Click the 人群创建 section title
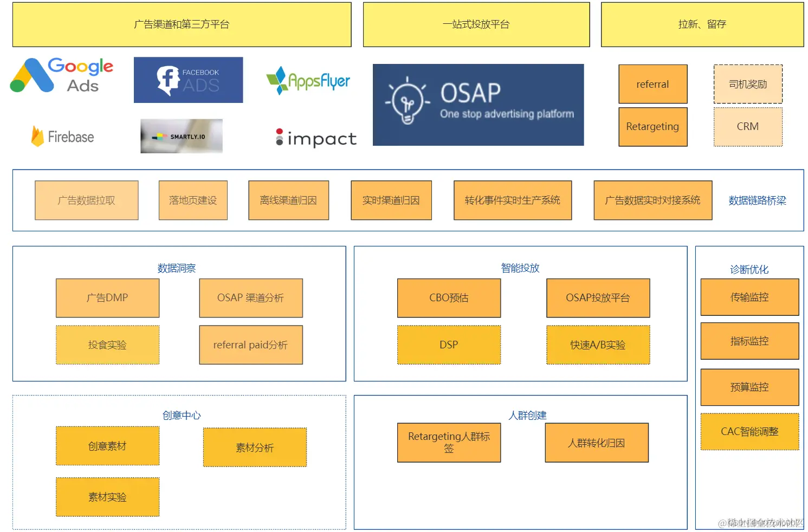 point(527,416)
